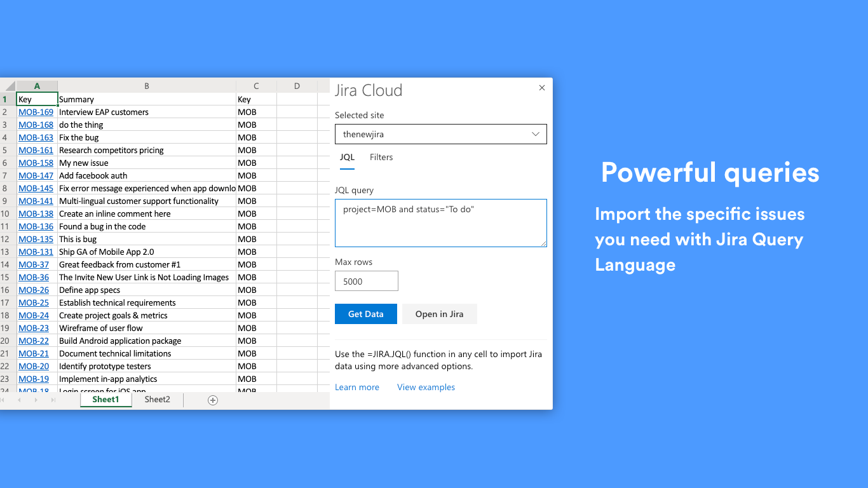Viewport: 868px width, 488px height.
Task: Click the Get Data button
Action: [366, 314]
